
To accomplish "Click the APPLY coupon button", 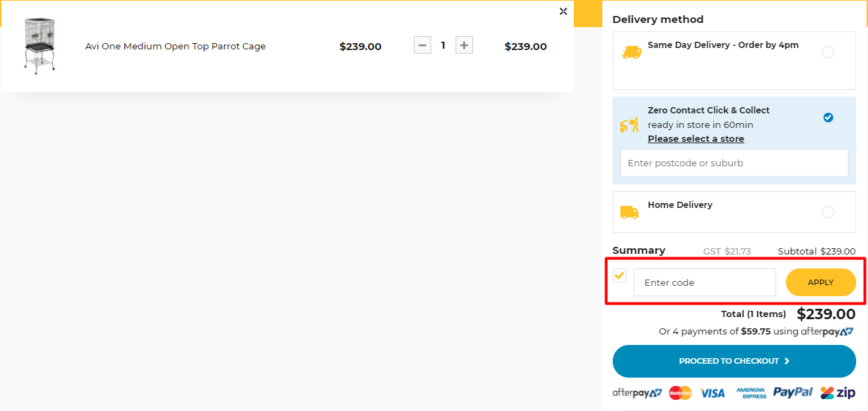I will (x=821, y=282).
